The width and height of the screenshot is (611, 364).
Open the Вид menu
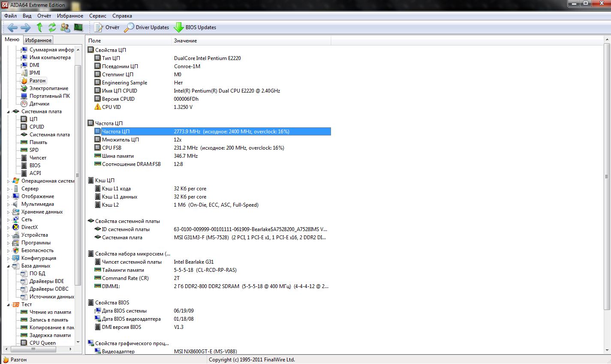tap(27, 16)
